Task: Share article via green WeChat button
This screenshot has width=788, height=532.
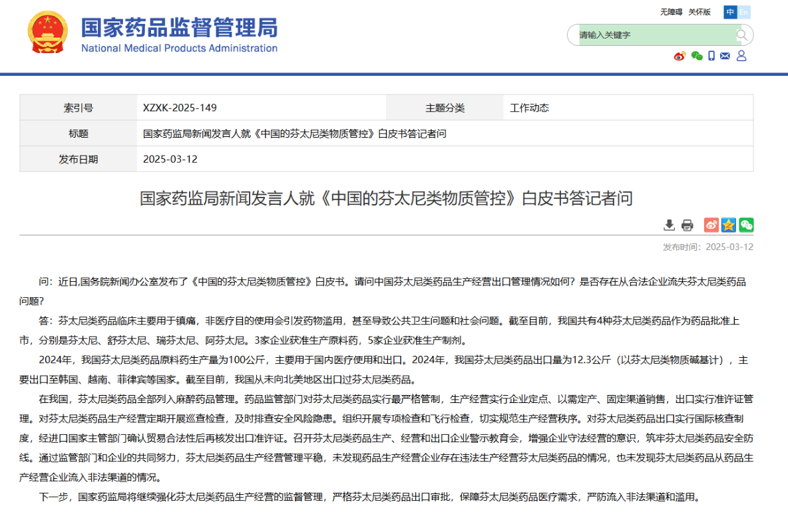Action: pos(746,225)
